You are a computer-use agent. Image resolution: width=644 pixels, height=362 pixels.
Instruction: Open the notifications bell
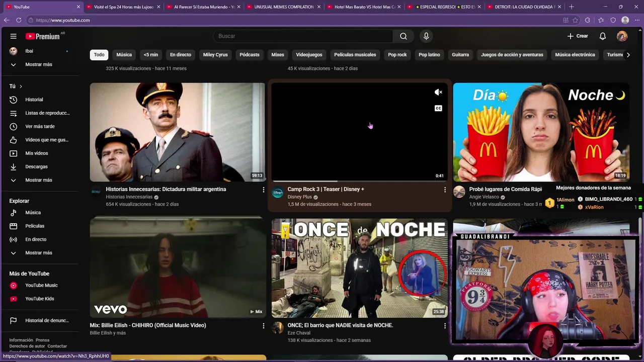(x=602, y=36)
